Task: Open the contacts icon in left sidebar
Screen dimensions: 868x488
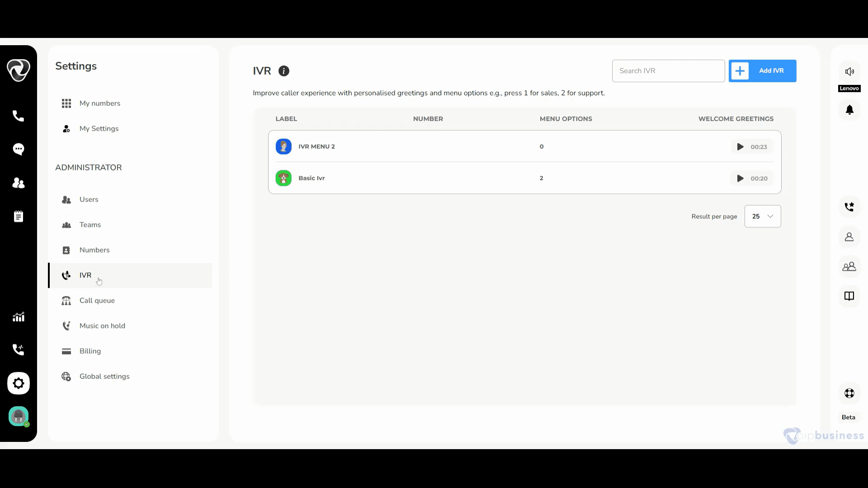Action: click(x=18, y=183)
